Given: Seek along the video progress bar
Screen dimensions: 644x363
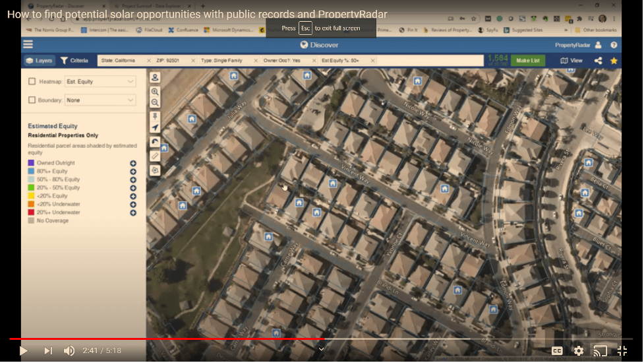Looking at the screenshot, I should click(321, 339).
